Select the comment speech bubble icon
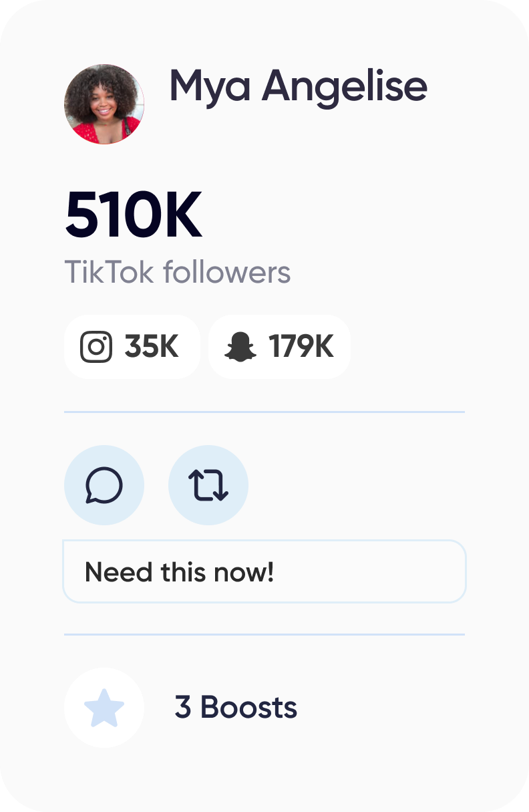This screenshot has height=812, width=529. (104, 485)
